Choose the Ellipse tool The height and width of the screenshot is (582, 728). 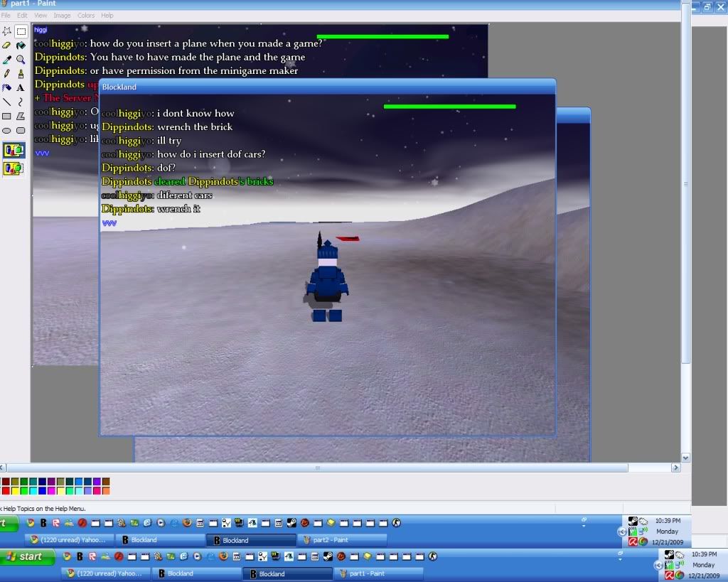tap(7, 131)
